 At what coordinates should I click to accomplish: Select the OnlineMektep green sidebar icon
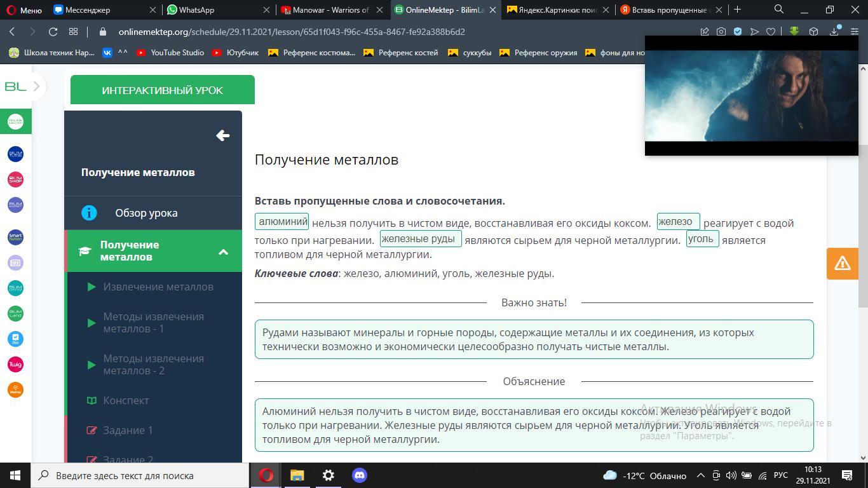click(x=15, y=121)
